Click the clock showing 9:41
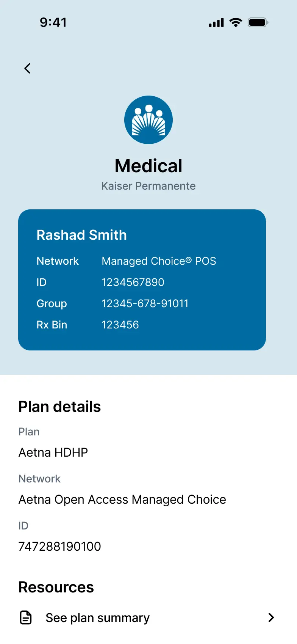This screenshot has width=297, height=644. click(54, 22)
